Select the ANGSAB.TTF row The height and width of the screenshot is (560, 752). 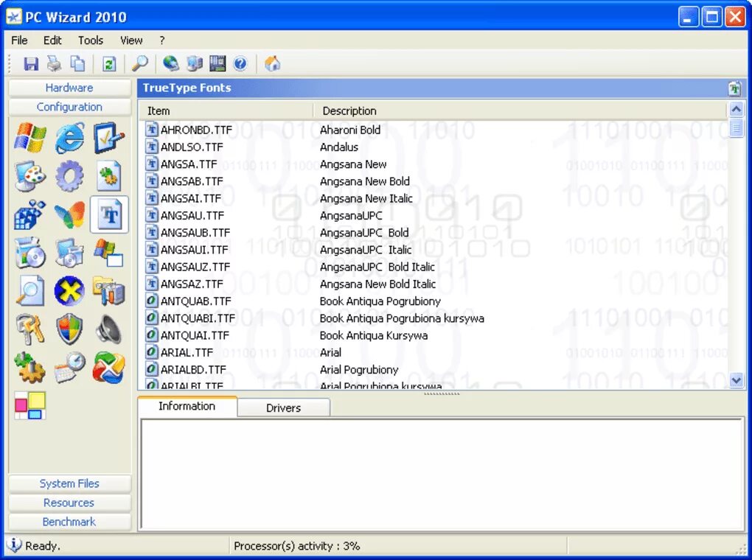coord(434,181)
